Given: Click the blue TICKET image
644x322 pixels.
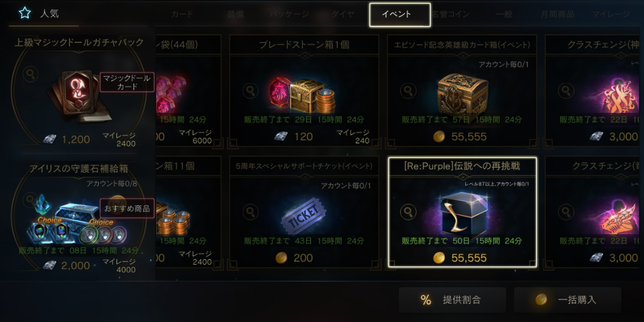Looking at the screenshot, I should click(304, 216).
